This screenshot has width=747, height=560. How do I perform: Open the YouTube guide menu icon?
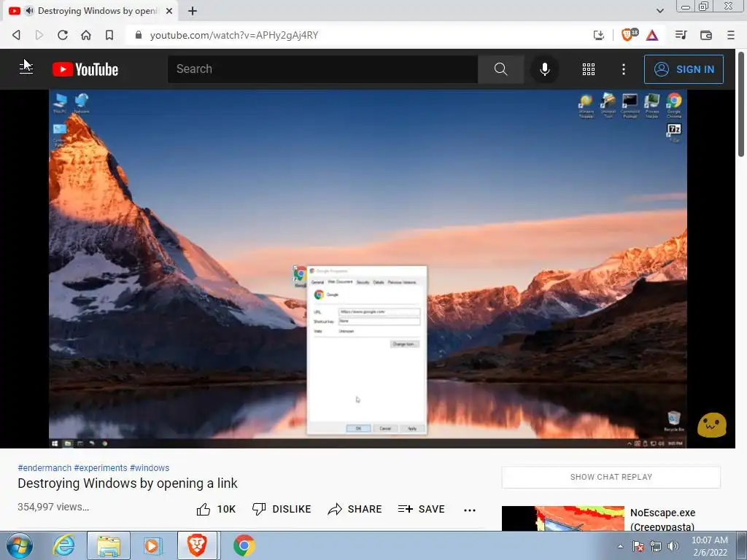pyautogui.click(x=26, y=69)
